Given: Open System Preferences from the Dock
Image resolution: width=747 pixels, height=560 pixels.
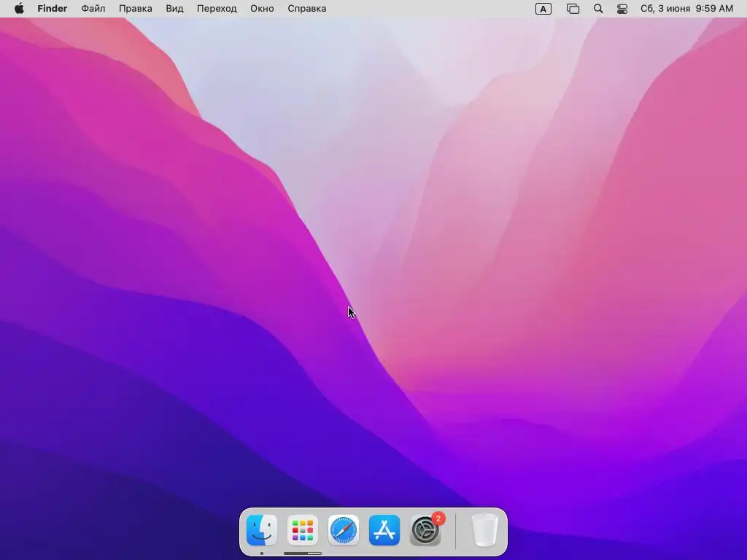Looking at the screenshot, I should [x=425, y=530].
